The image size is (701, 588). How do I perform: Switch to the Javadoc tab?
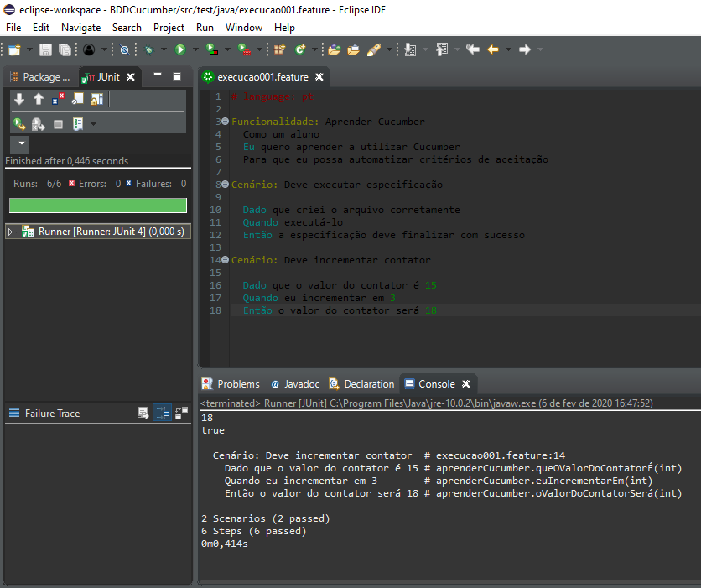tap(295, 384)
